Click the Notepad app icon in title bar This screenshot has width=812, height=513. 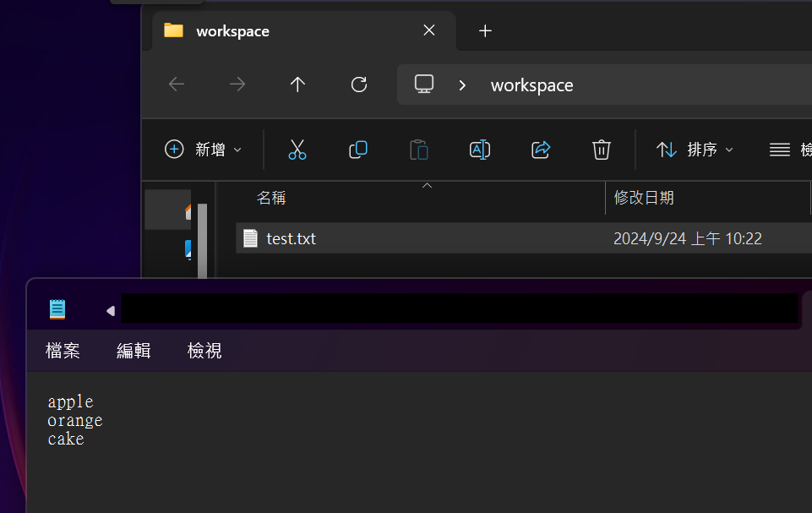pyautogui.click(x=57, y=309)
